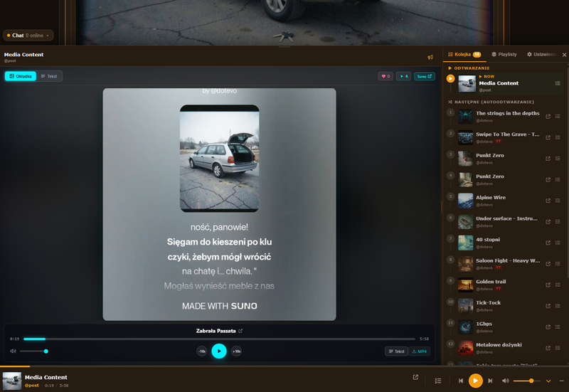Click the cyan play button
This screenshot has height=392, width=569.
tap(219, 351)
